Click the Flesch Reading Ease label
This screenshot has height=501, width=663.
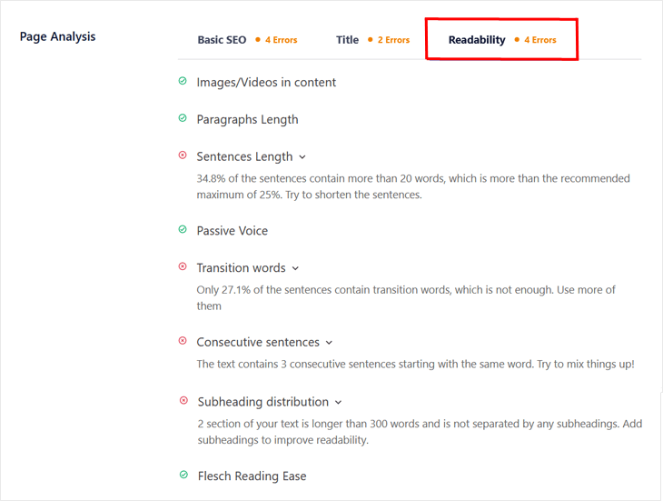pyautogui.click(x=251, y=476)
